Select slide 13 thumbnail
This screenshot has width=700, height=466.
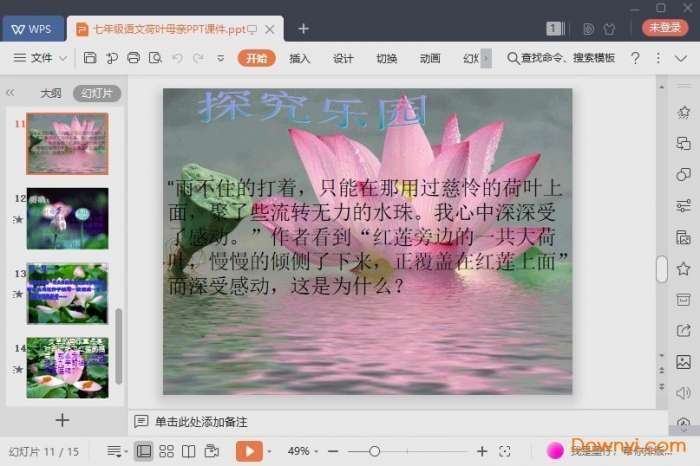67,293
